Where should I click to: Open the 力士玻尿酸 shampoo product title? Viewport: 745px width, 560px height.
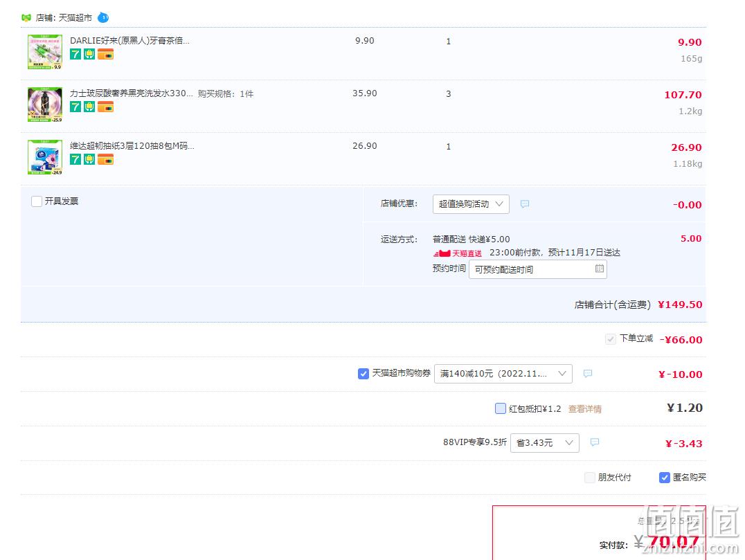click(132, 93)
